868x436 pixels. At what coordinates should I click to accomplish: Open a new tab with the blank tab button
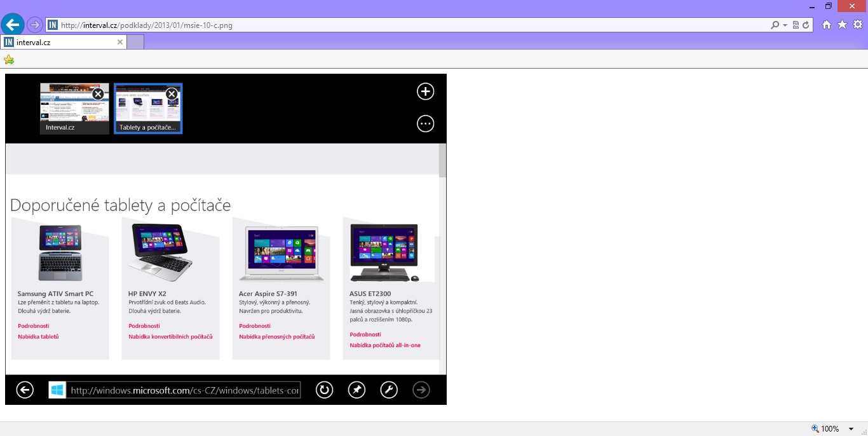(x=135, y=42)
